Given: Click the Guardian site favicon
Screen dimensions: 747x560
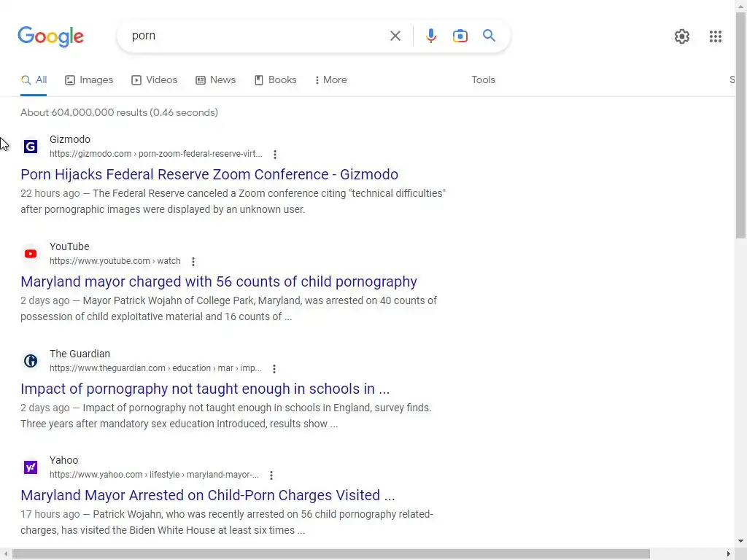Looking at the screenshot, I should coord(31,361).
